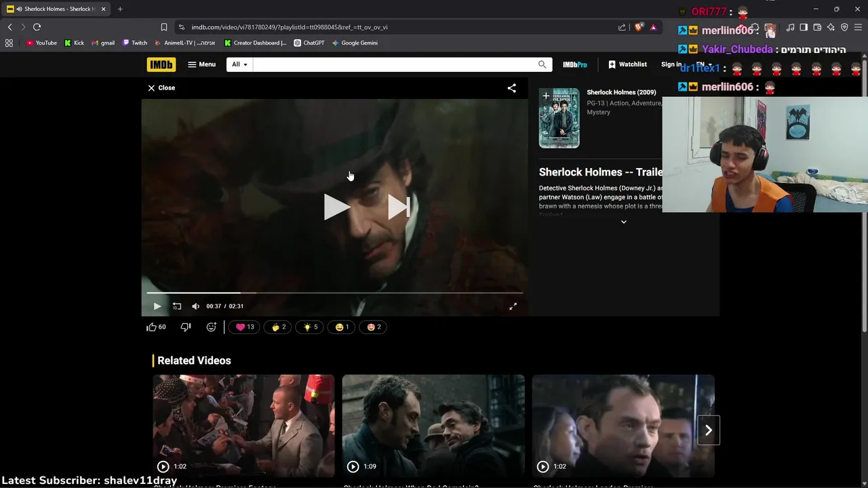Go back in browser
Viewport: 868px width, 488px height.
pos(9,27)
